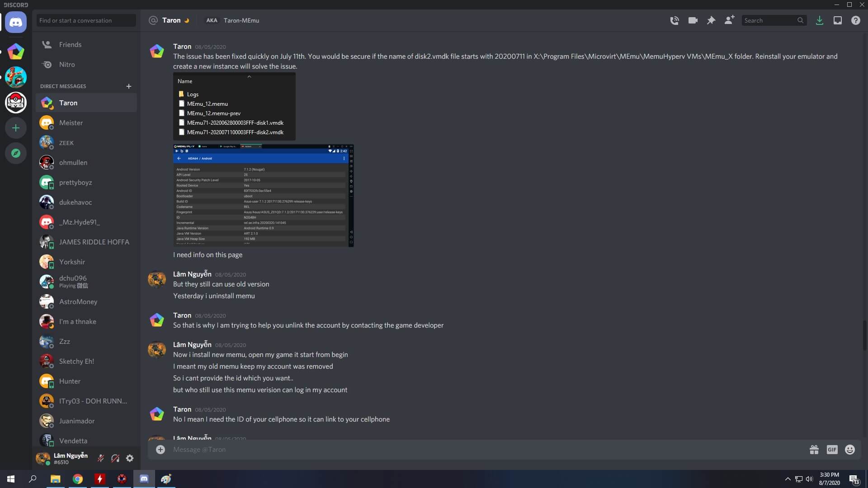The width and height of the screenshot is (868, 488).
Task: Open file list screenshot attachment
Action: 234,107
